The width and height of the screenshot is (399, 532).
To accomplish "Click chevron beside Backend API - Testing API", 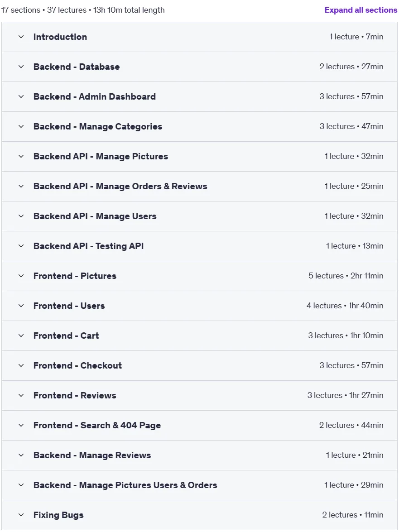I will (21, 246).
